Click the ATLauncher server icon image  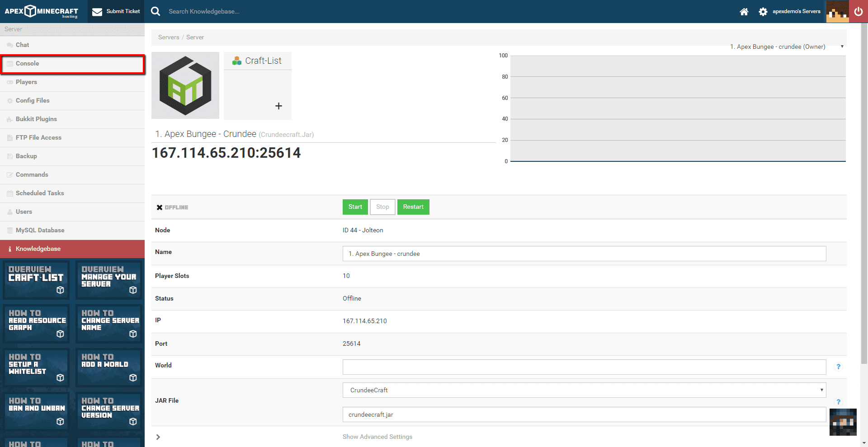pos(185,85)
